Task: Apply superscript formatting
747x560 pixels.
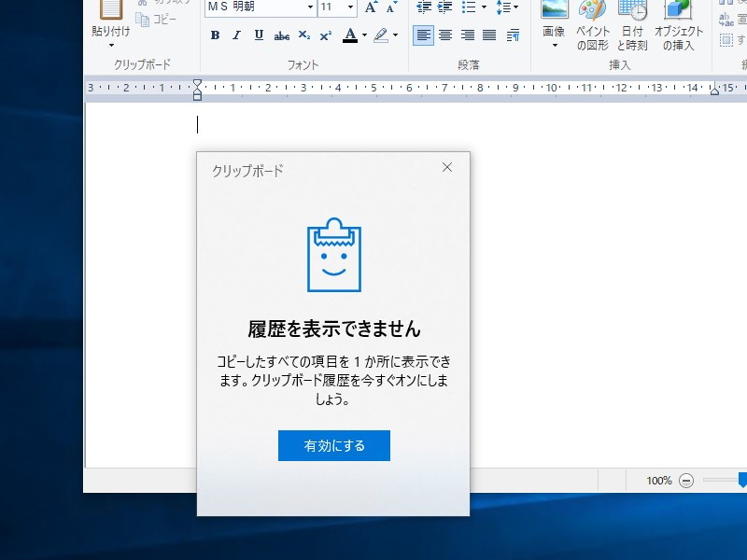Action: click(x=324, y=35)
